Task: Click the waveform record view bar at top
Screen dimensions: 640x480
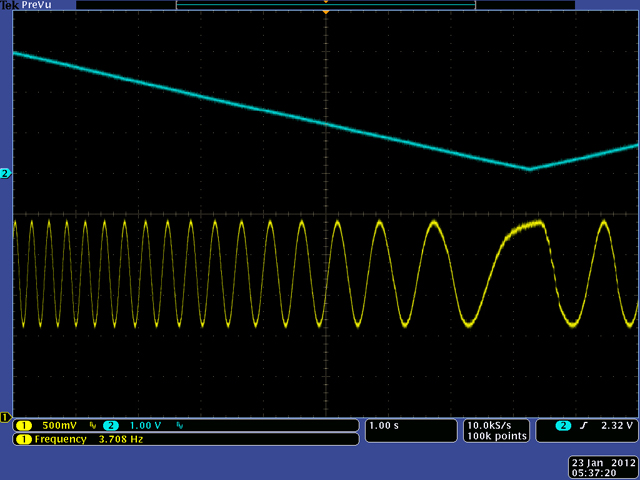Action: [325, 5]
